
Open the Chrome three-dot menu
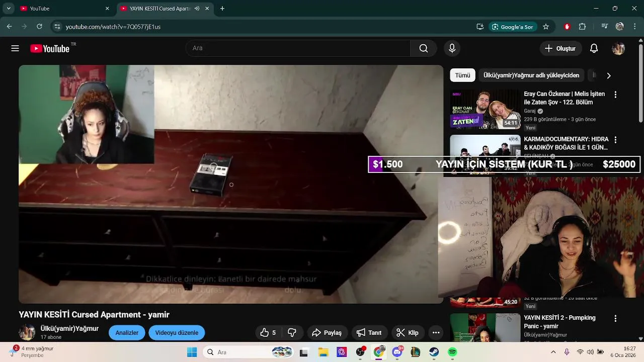coord(634,27)
